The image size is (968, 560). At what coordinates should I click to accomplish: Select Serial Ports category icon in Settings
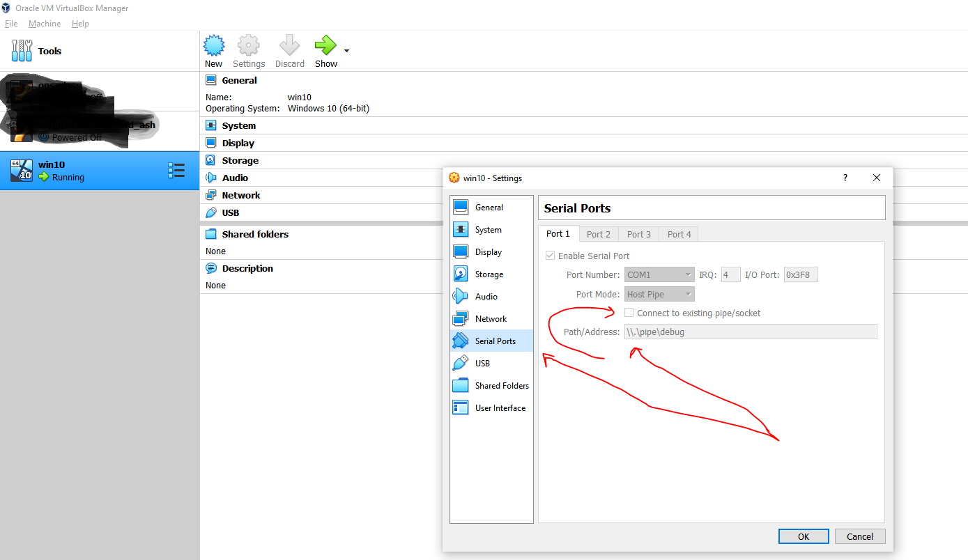pos(461,341)
